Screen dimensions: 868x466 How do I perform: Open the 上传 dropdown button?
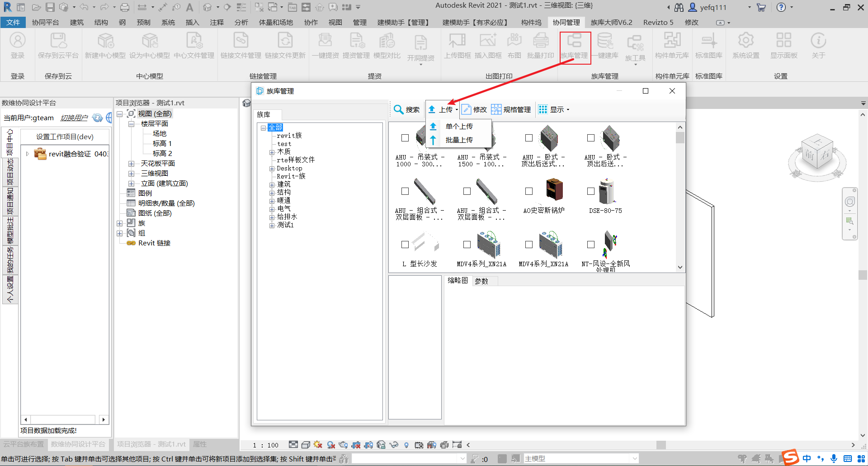coord(443,109)
